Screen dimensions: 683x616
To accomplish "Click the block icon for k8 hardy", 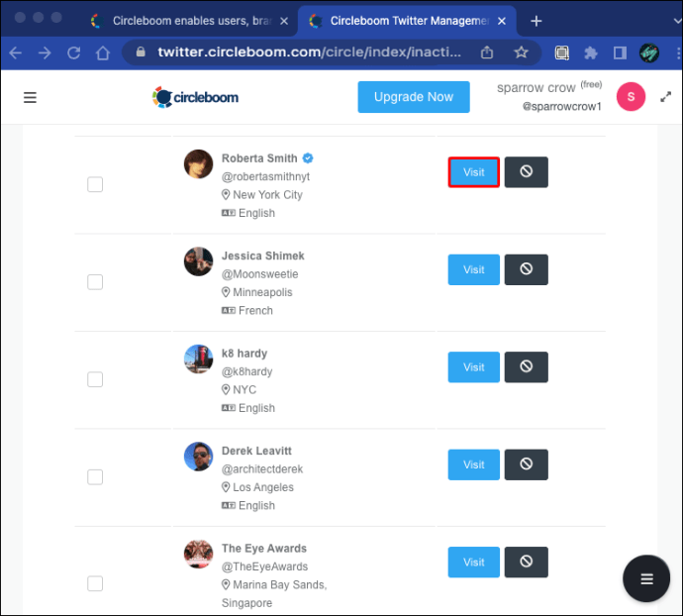I will click(527, 367).
